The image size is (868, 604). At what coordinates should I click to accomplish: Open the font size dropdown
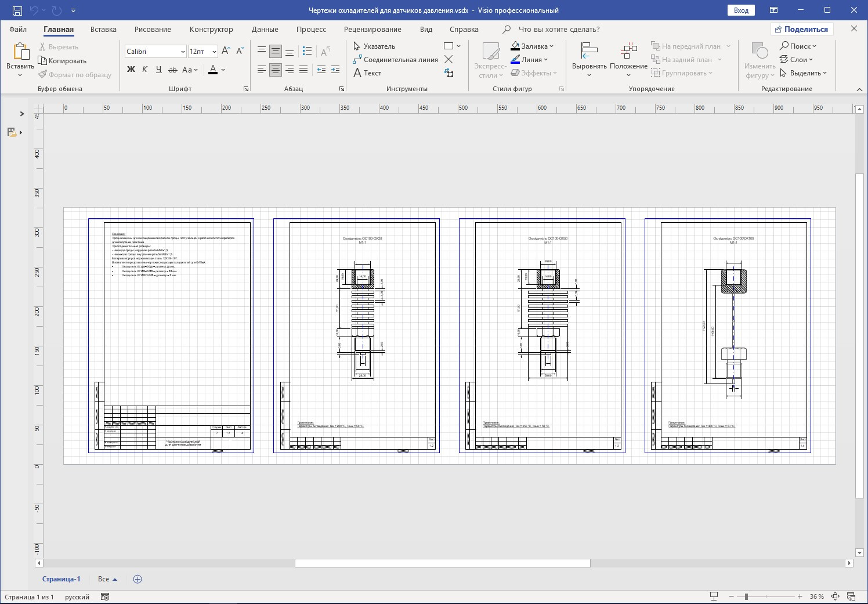pos(214,52)
